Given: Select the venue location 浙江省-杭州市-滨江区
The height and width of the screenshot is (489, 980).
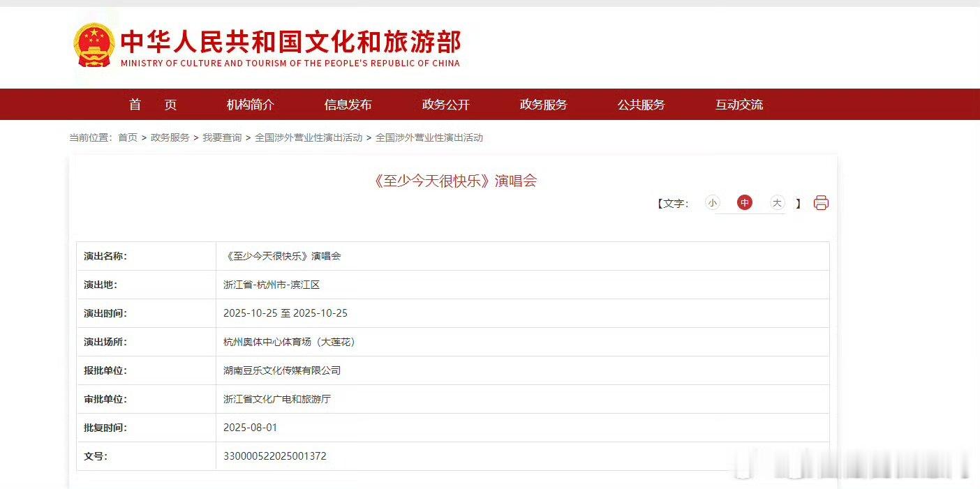Looking at the screenshot, I should (272, 285).
